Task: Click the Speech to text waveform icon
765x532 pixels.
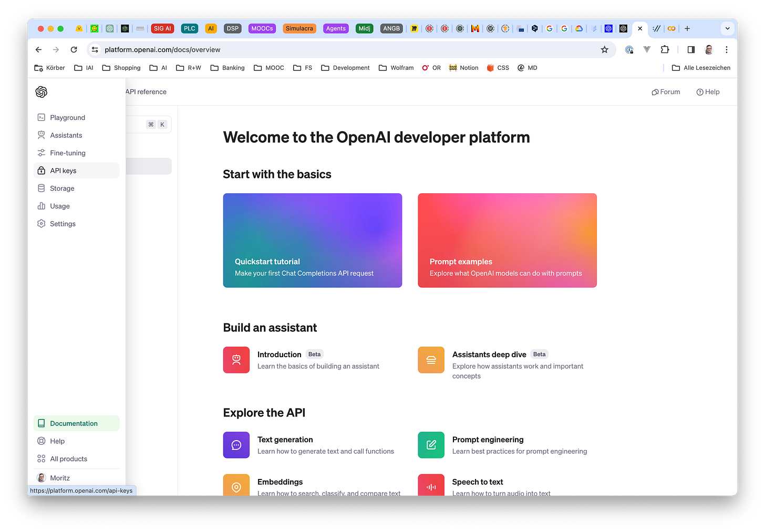Action: click(431, 485)
